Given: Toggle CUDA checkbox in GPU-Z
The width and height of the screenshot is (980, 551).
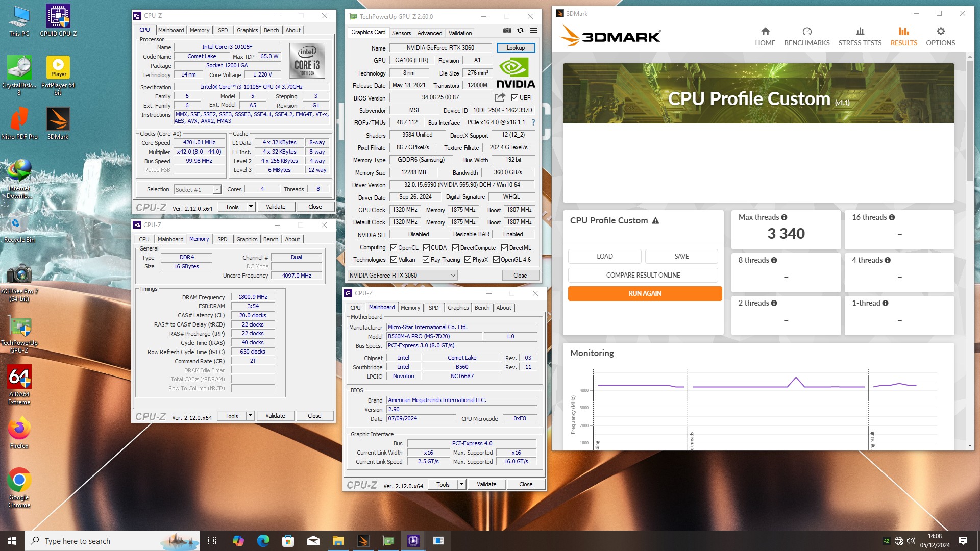Looking at the screenshot, I should point(426,248).
